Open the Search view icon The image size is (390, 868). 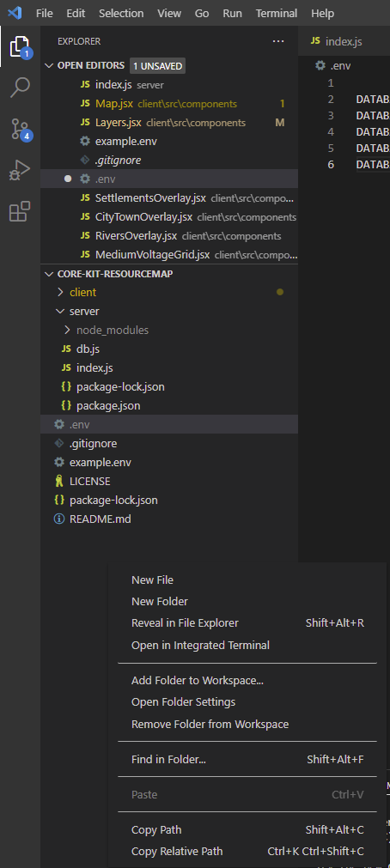pyautogui.click(x=20, y=88)
